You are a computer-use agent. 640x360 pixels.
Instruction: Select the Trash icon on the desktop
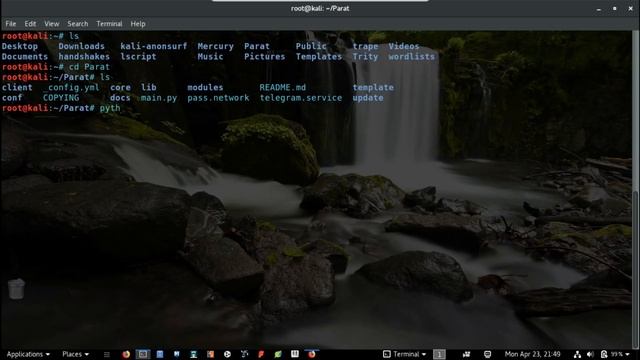click(x=16, y=289)
